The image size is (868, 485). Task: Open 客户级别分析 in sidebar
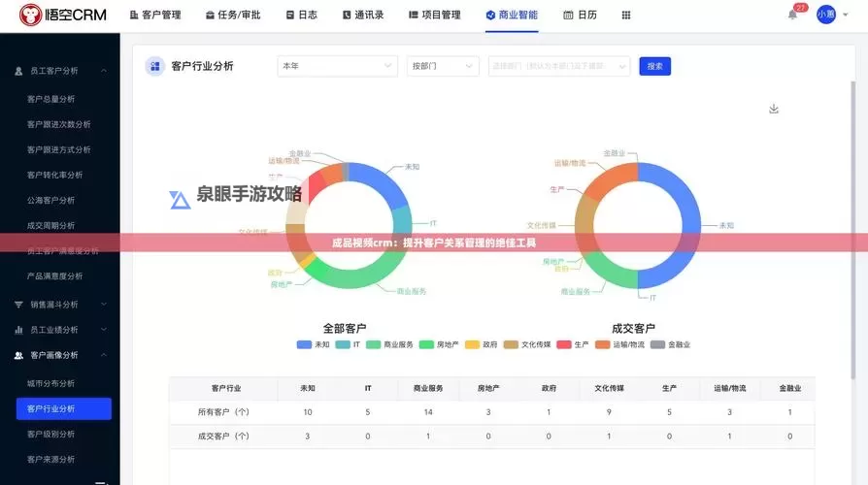[x=50, y=435]
